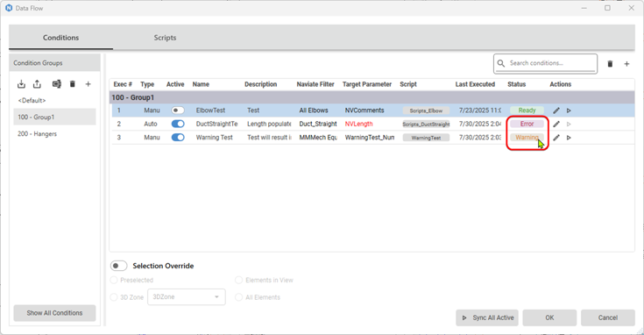Select the 3D Zone radio option

(114, 297)
